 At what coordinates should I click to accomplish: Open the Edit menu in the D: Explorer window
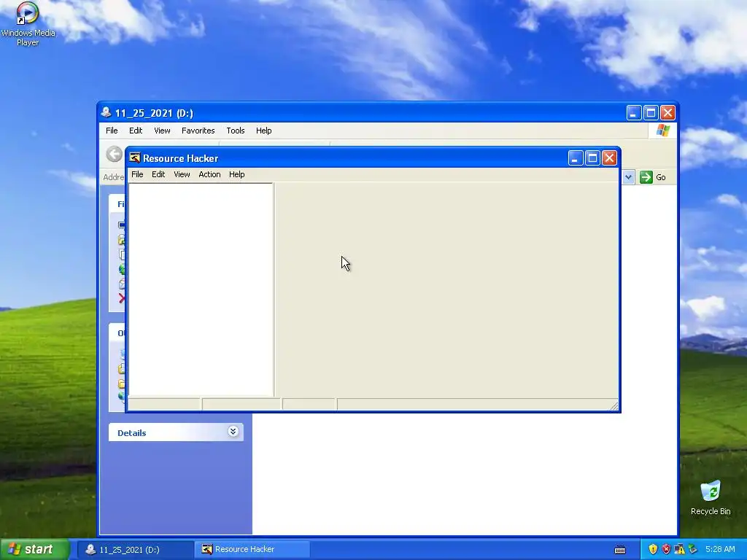tap(135, 131)
